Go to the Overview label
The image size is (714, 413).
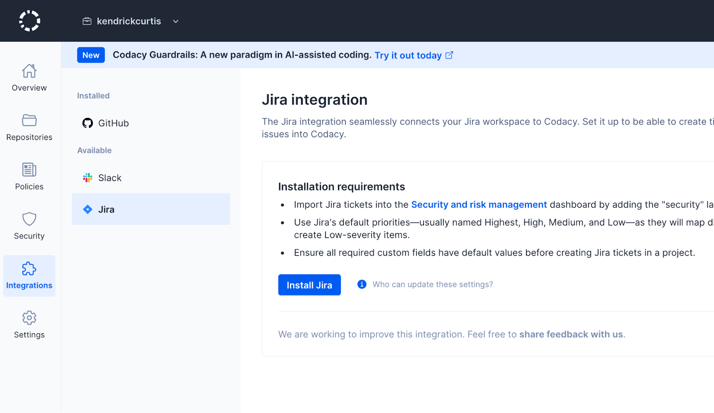[x=29, y=88]
